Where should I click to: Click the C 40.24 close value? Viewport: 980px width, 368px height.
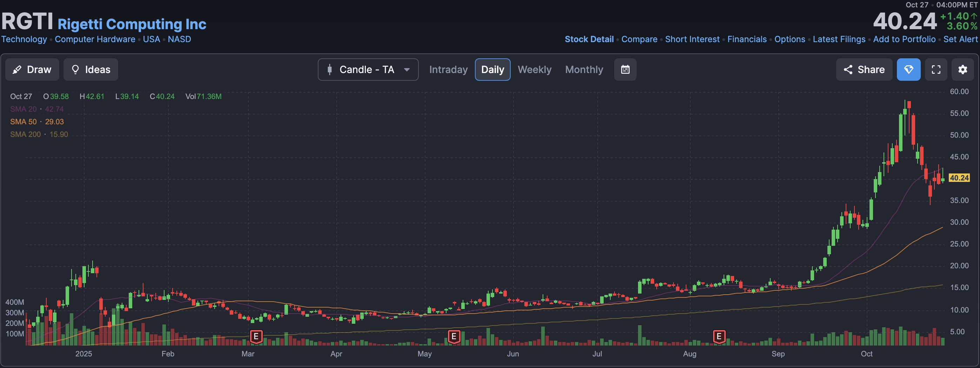tap(162, 96)
